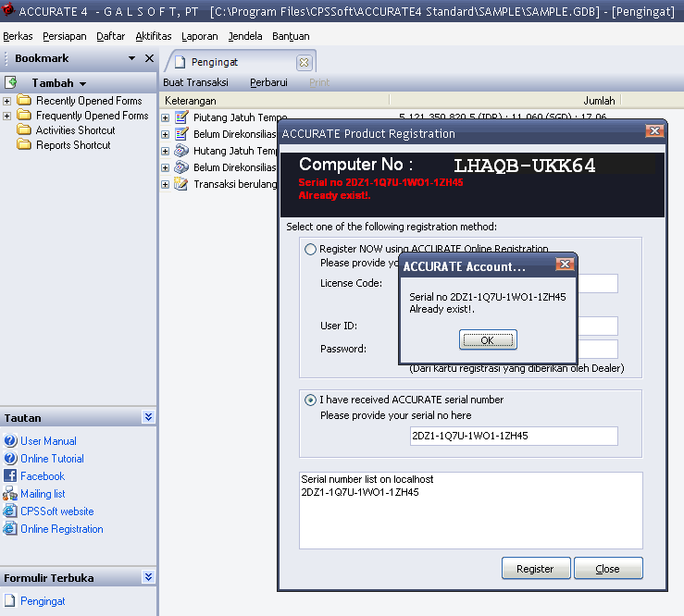Click Recently Opened Forms folder icon
684x616 pixels.
24,101
